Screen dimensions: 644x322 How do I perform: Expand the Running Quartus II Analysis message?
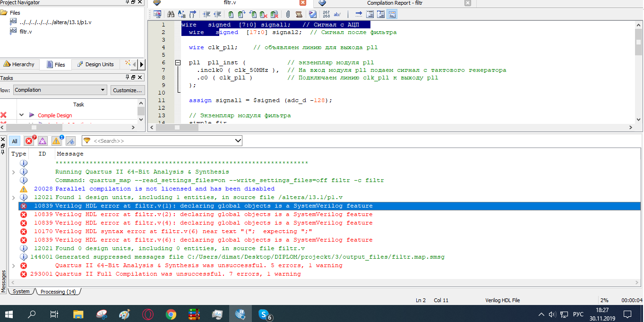point(14,172)
